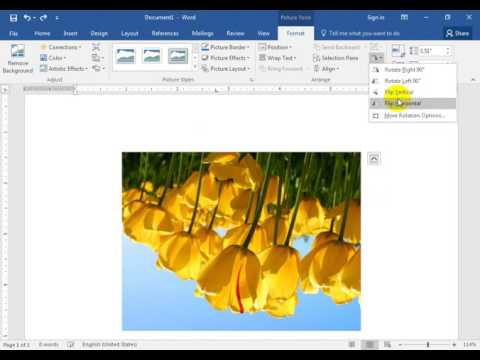Open the File tab
The height and width of the screenshot is (360, 480).
coord(14,33)
